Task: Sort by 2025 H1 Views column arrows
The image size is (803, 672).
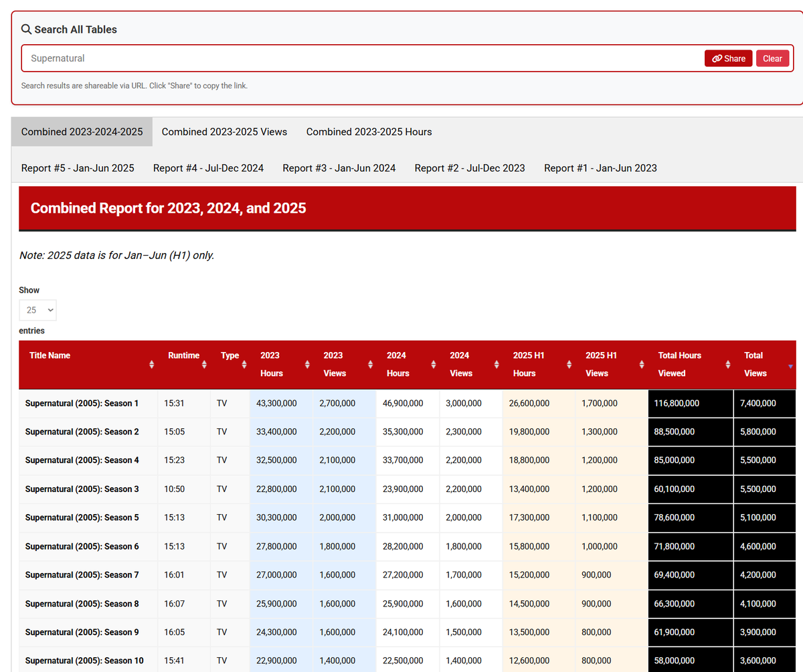Action: [642, 365]
